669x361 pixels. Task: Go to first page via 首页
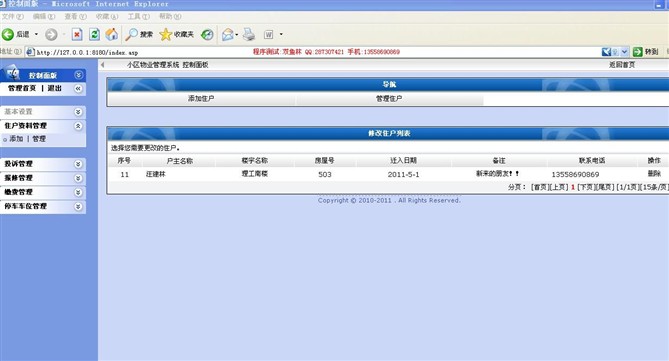pos(540,187)
